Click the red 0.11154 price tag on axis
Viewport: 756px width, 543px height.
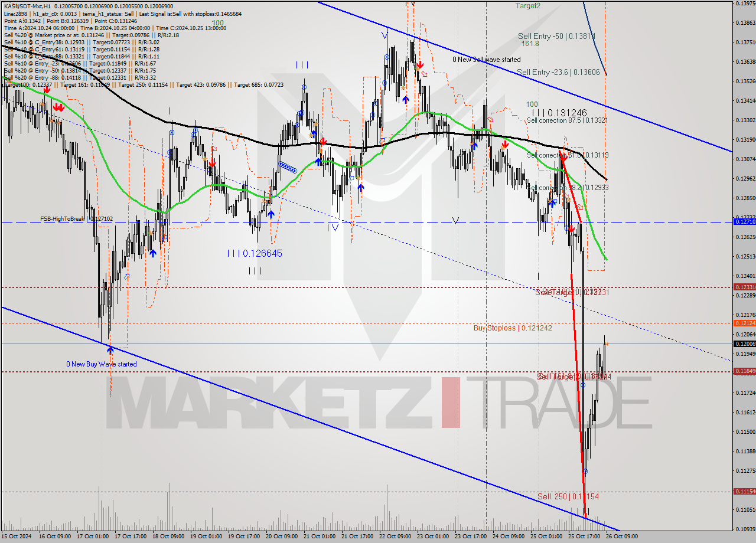point(744,491)
